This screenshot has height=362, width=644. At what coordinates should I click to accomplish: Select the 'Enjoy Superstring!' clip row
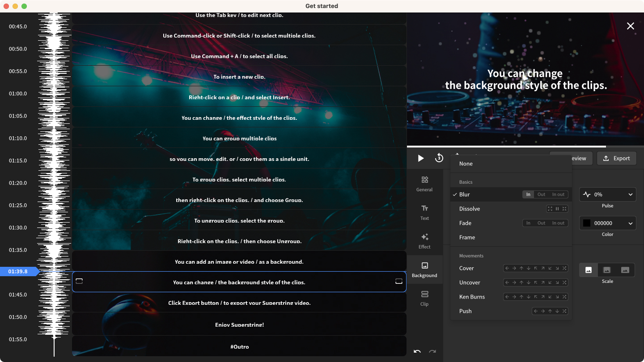(x=239, y=324)
